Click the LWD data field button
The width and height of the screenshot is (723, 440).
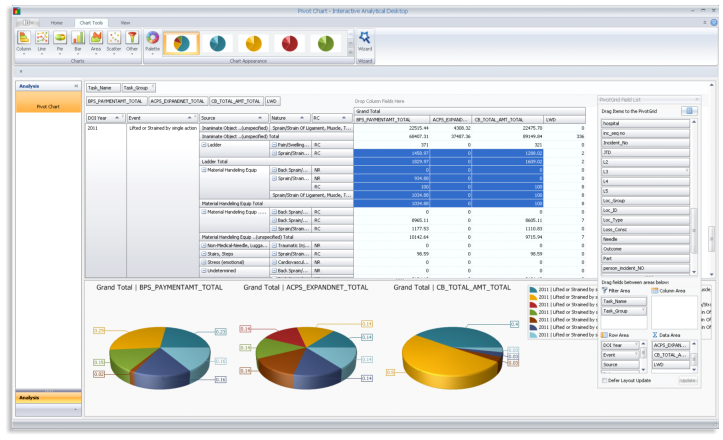click(x=272, y=101)
